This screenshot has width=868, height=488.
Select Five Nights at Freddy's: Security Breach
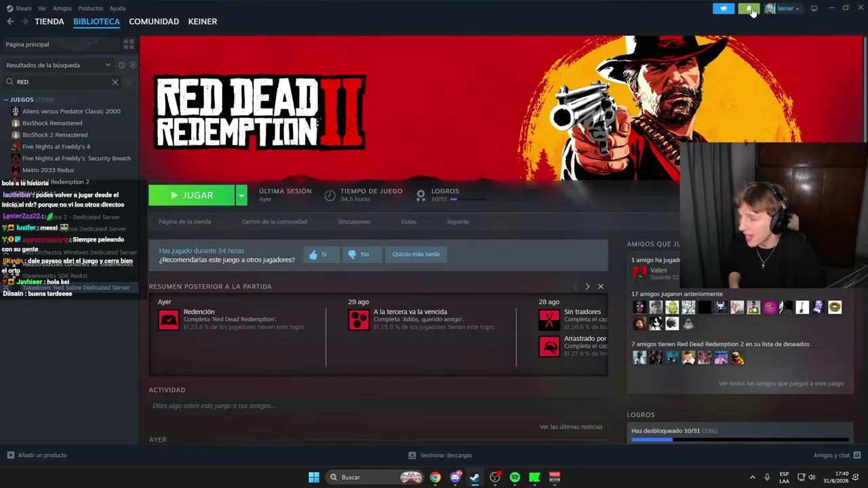pyautogui.click(x=77, y=159)
